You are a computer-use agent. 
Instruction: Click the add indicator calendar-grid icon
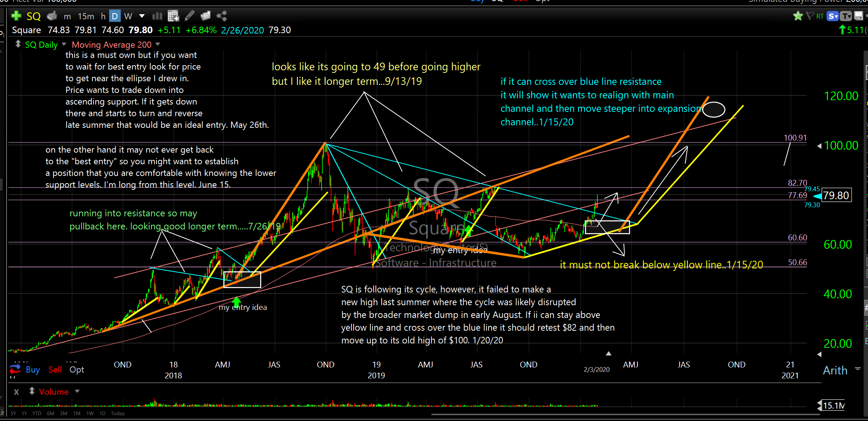tap(173, 16)
